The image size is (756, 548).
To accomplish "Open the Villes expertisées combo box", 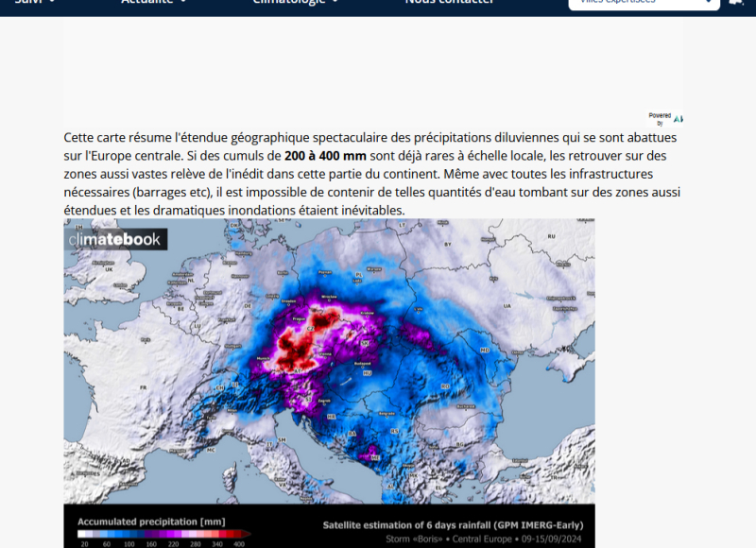I will click(x=644, y=4).
